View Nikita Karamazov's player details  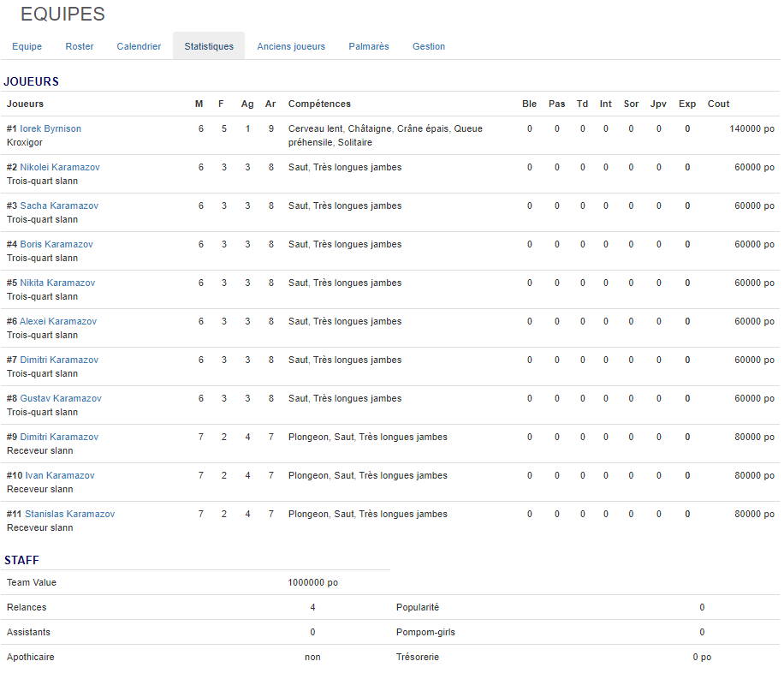pyautogui.click(x=57, y=283)
